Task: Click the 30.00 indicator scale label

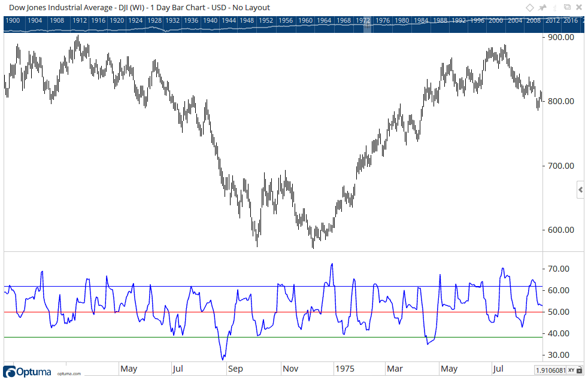Action: tap(559, 355)
